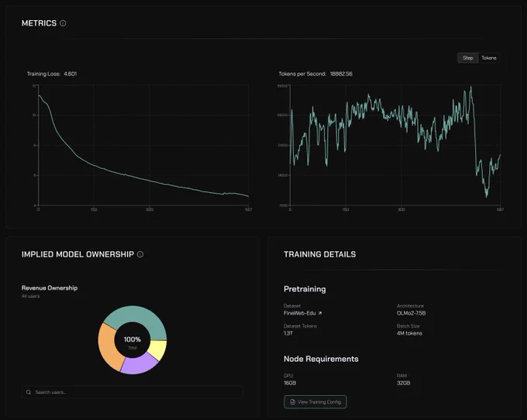The width and height of the screenshot is (527, 420).
Task: Click the Tokens per Second value 18882.56
Action: [341, 74]
